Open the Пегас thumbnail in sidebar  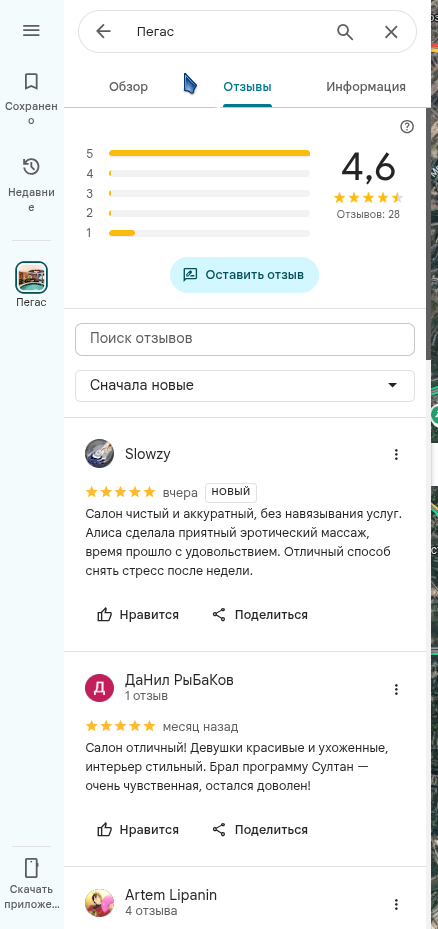31,277
